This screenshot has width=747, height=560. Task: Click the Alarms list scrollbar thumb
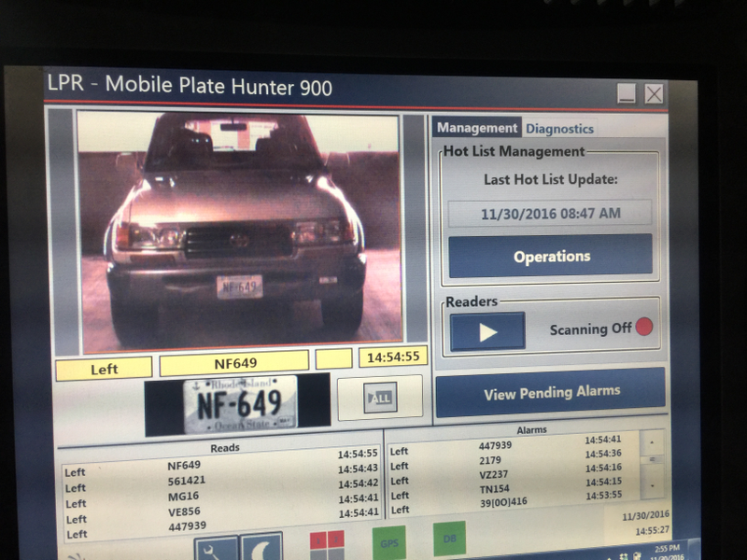[652, 459]
